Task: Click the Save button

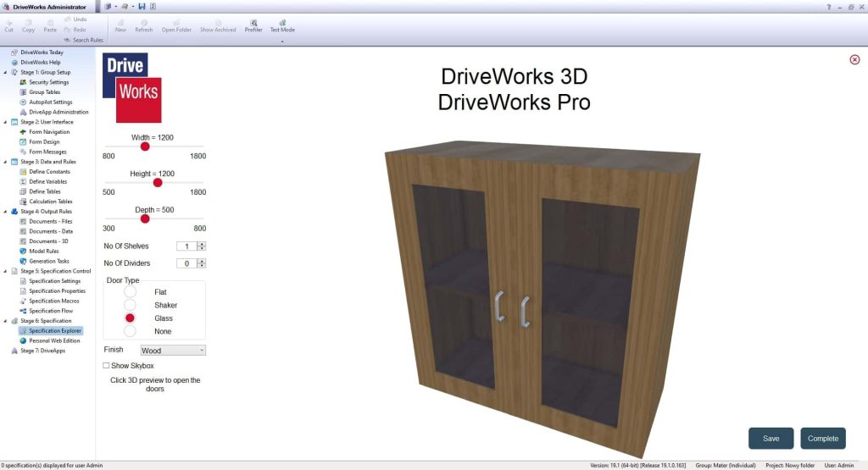Action: 771,439
